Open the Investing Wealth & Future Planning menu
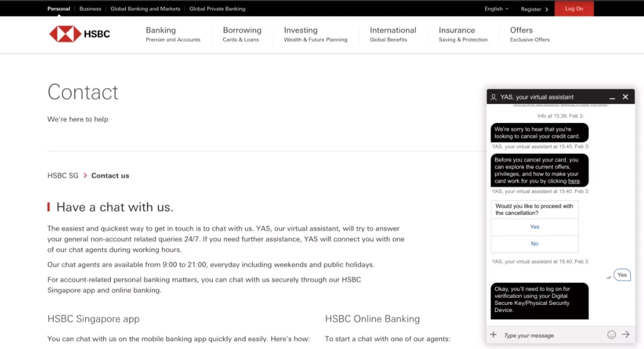Viewport: 644px width, 349px height. pos(315,34)
